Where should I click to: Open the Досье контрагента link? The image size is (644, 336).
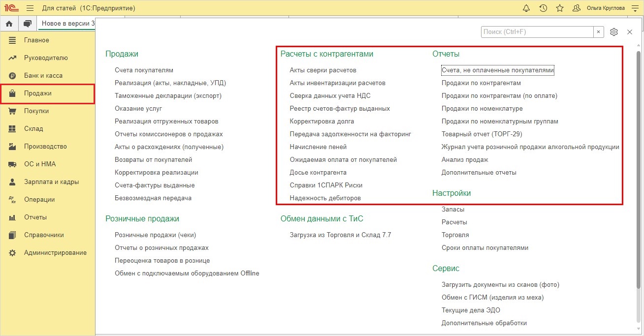pyautogui.click(x=318, y=173)
